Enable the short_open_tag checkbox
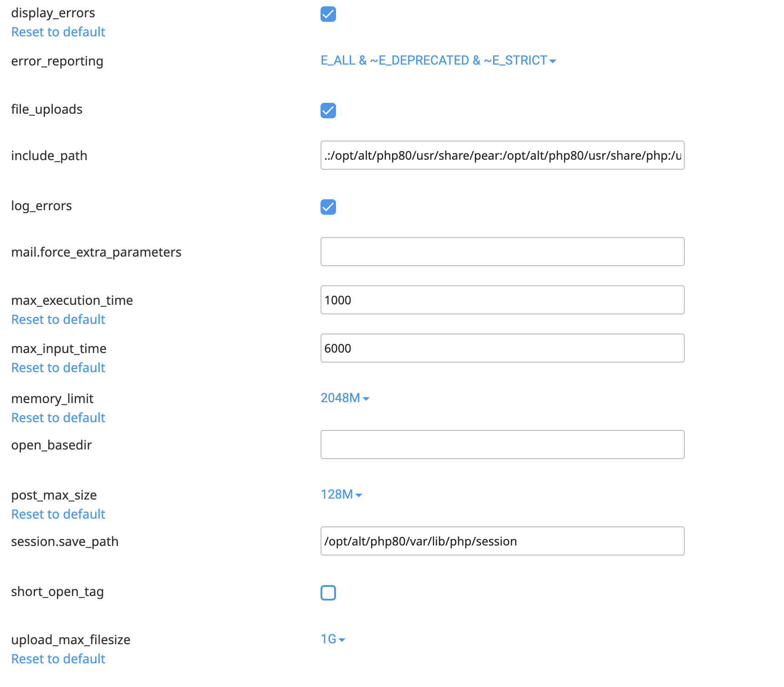The height and width of the screenshot is (687, 784). pyautogui.click(x=328, y=593)
